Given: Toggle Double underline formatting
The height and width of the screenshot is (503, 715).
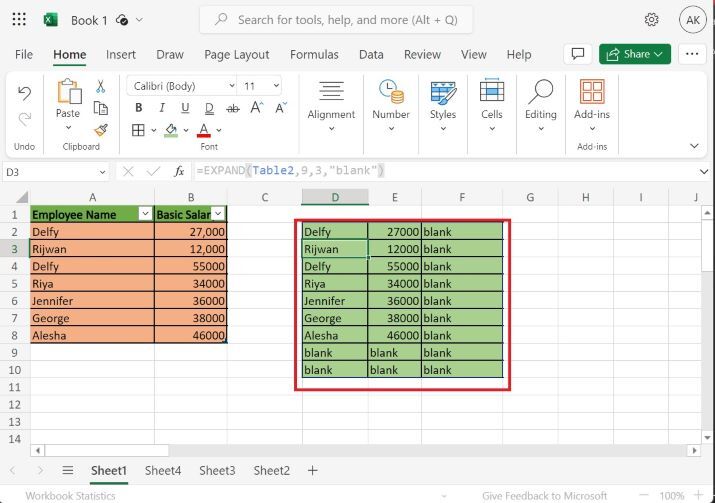Looking at the screenshot, I should (209, 108).
